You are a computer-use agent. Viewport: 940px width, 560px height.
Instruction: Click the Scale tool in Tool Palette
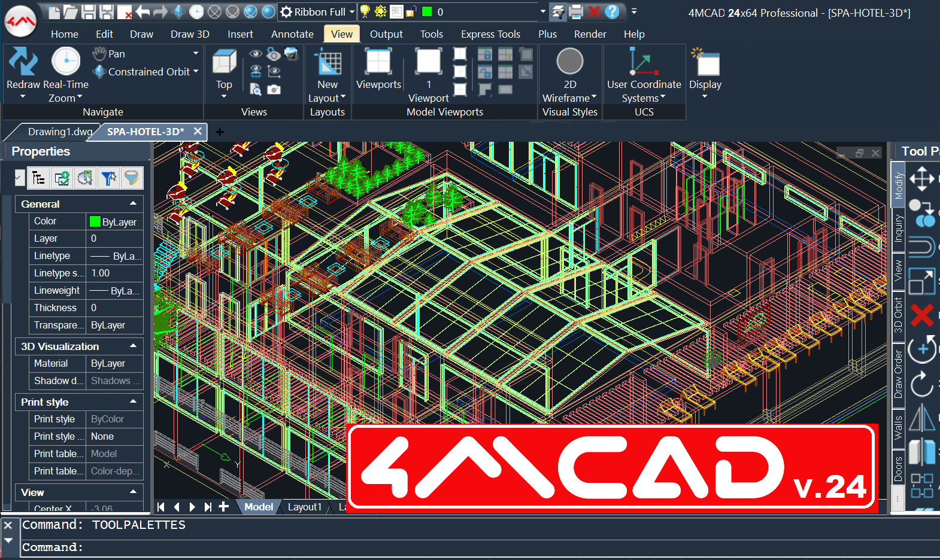[921, 281]
